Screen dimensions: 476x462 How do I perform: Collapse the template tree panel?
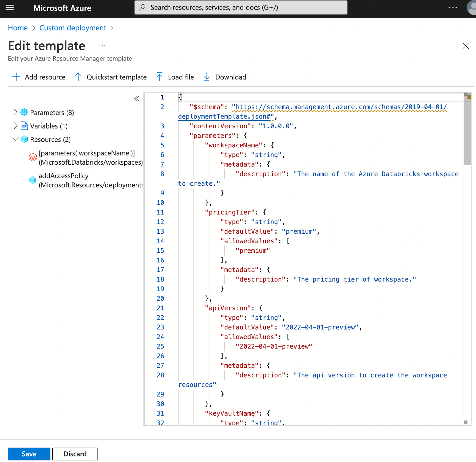137,99
